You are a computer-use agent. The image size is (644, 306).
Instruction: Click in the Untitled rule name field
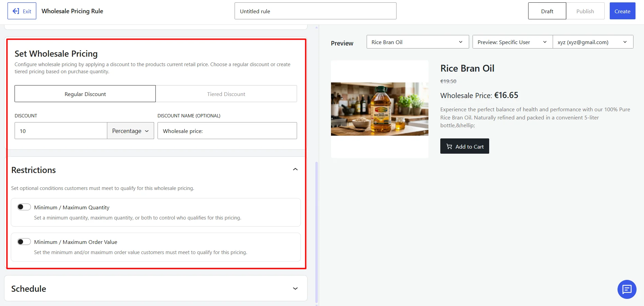coord(315,11)
